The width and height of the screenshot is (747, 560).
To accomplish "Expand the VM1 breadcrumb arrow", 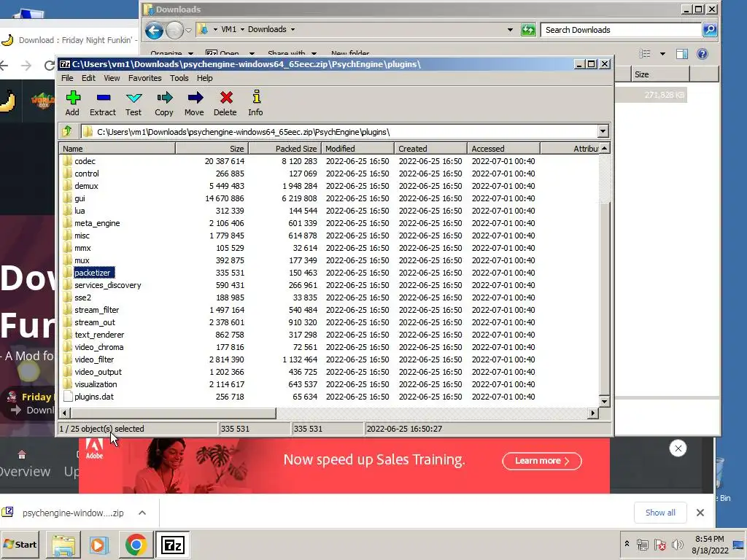I will (x=242, y=29).
